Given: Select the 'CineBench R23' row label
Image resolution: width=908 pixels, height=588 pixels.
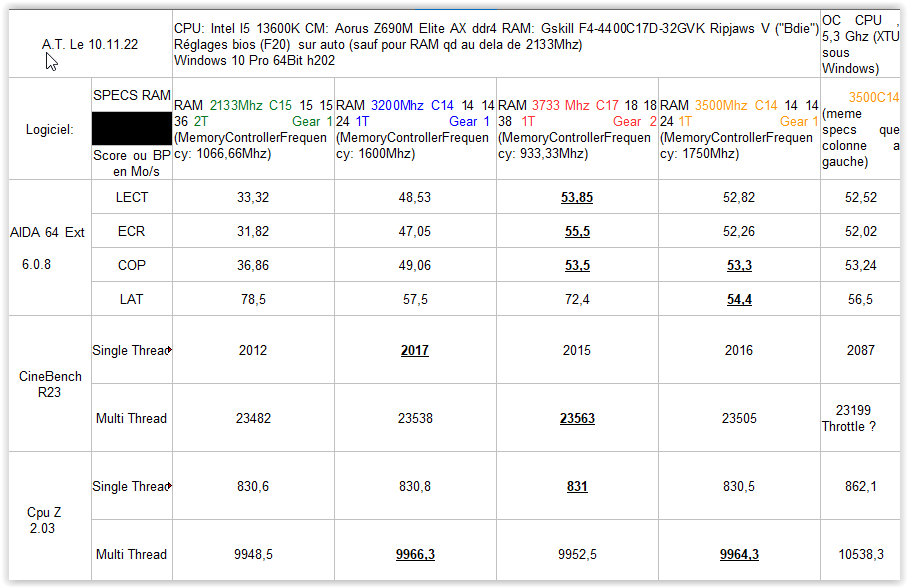Looking at the screenshot, I should [50, 384].
